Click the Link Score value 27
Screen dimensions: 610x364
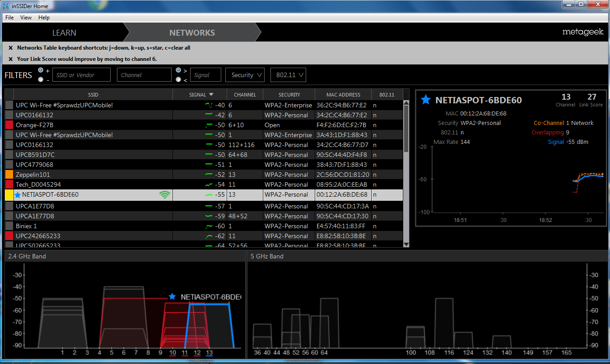pos(592,97)
